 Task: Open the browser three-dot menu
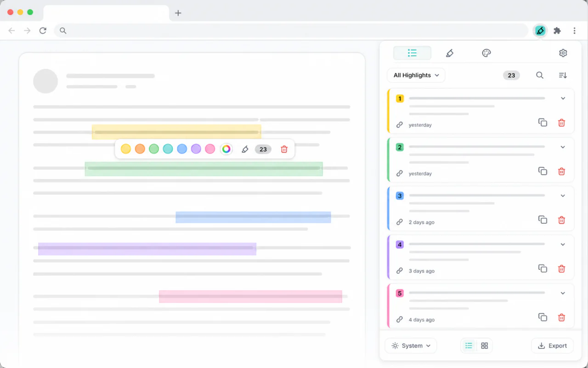point(574,31)
